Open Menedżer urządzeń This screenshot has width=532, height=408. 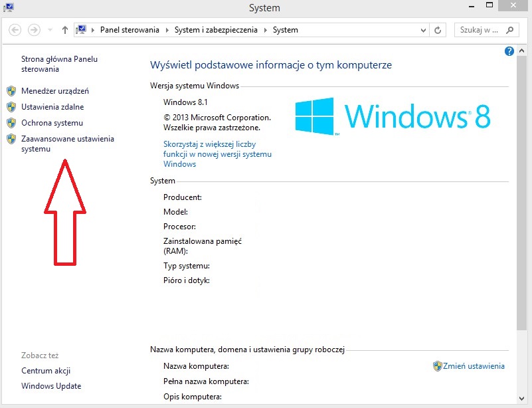coord(55,91)
